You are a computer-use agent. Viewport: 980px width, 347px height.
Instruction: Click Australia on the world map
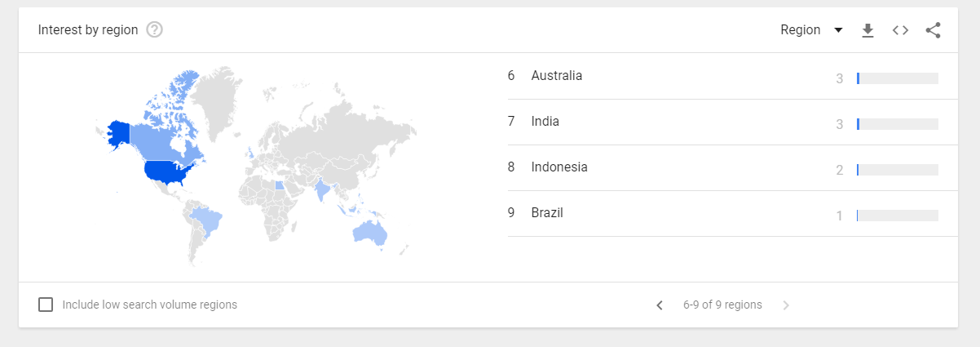click(x=370, y=232)
